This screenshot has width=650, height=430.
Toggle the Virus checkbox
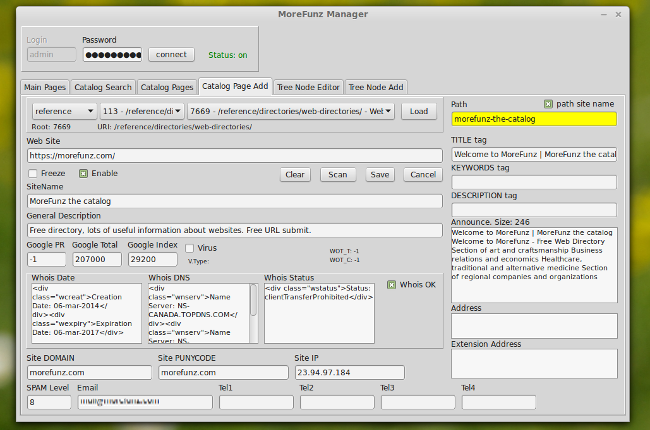tap(189, 248)
